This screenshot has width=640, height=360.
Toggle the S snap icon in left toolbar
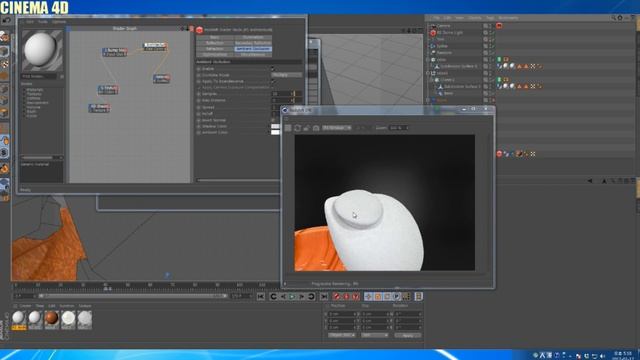(x=4, y=153)
